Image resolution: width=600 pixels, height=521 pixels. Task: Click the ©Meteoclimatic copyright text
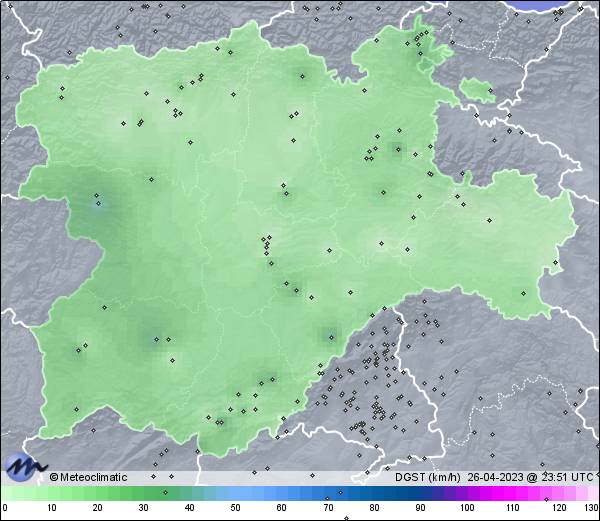click(x=88, y=477)
